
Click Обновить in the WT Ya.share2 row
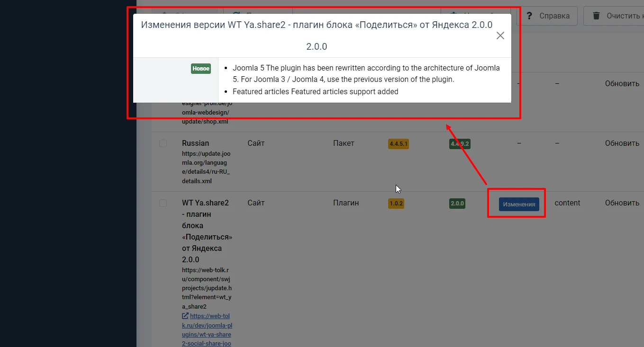[622, 203]
